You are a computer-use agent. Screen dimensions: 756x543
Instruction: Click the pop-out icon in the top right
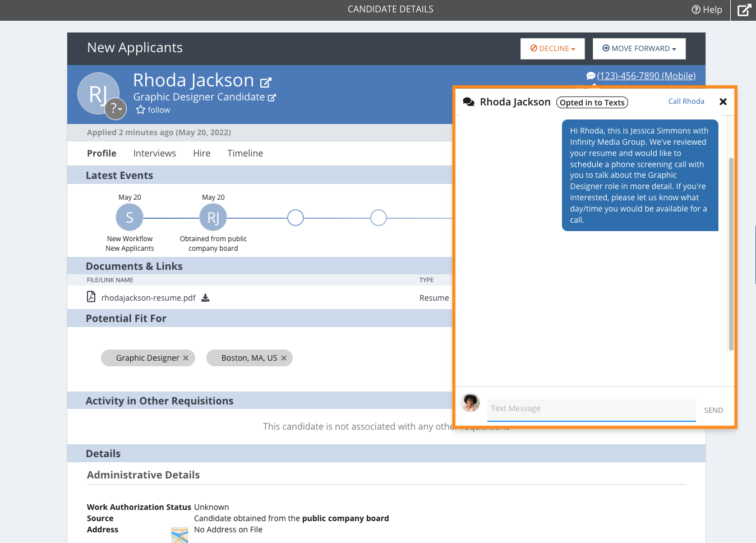(x=744, y=10)
